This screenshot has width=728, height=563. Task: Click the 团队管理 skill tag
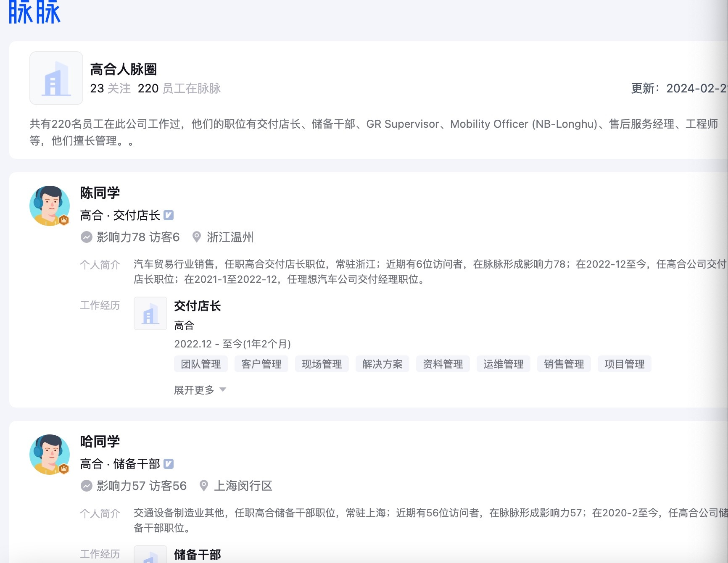201,364
